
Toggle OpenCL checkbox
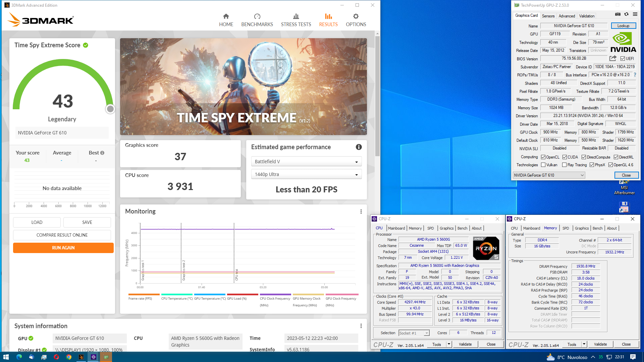[543, 157]
